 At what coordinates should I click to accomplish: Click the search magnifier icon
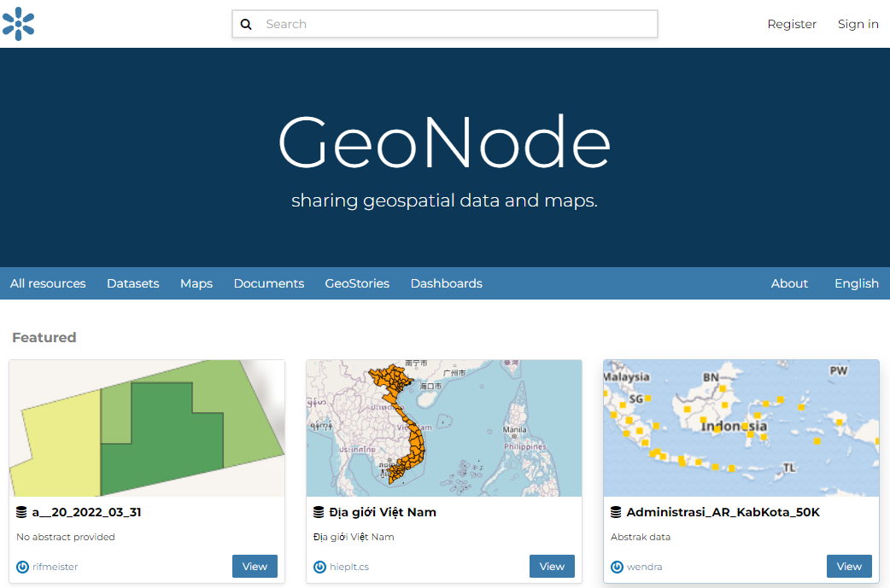[x=246, y=25]
